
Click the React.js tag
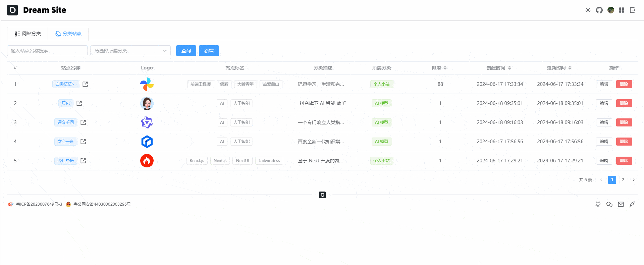tap(197, 161)
